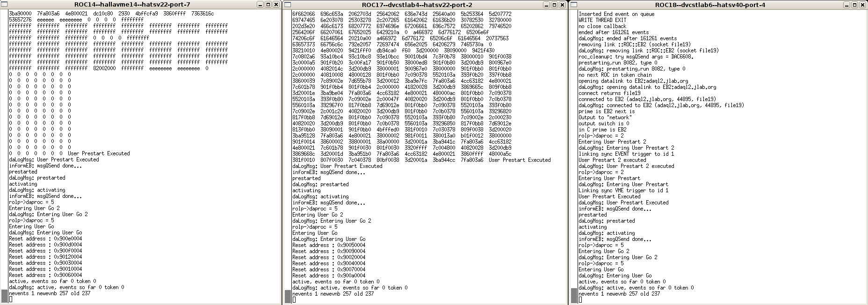
Task: Click 'Reset address : 0x90120004' in ROC14
Action: click(x=45, y=257)
